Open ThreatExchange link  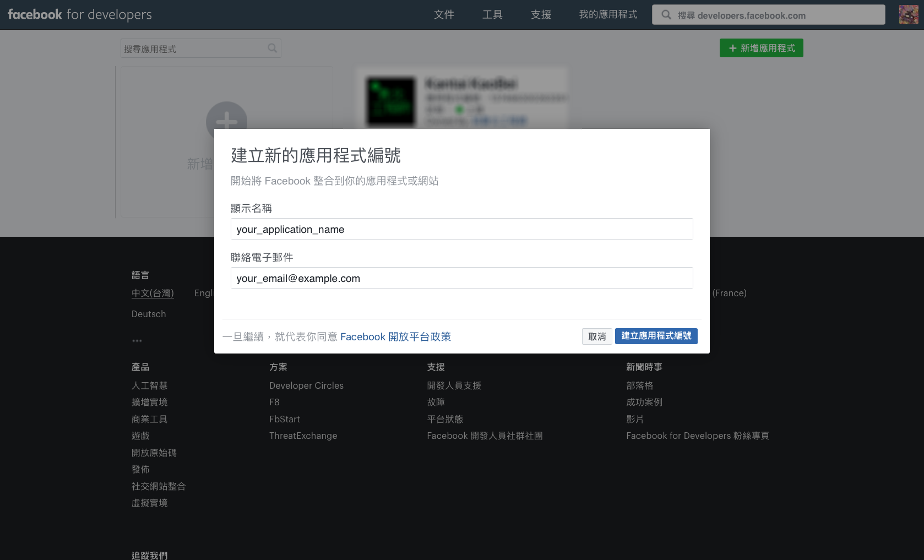(303, 436)
